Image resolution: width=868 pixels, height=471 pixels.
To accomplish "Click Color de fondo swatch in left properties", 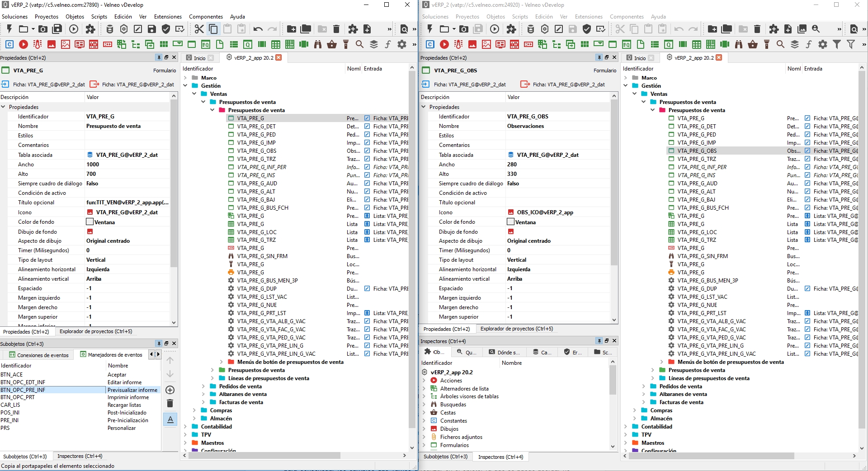I will (x=90, y=222).
